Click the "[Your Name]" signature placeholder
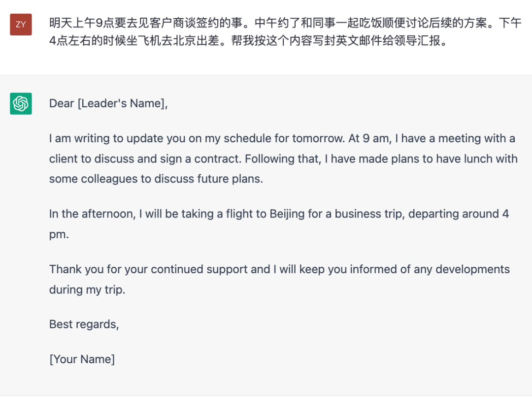 [82, 359]
